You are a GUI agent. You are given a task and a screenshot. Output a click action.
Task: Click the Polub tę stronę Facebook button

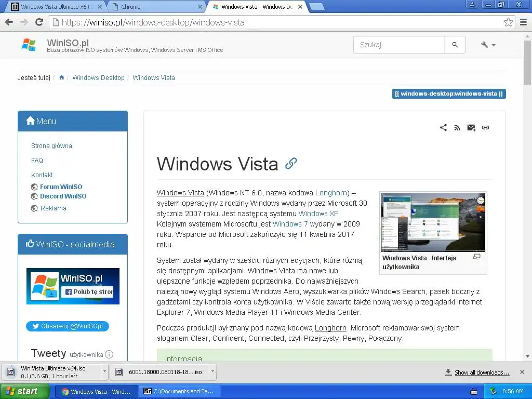tap(87, 292)
